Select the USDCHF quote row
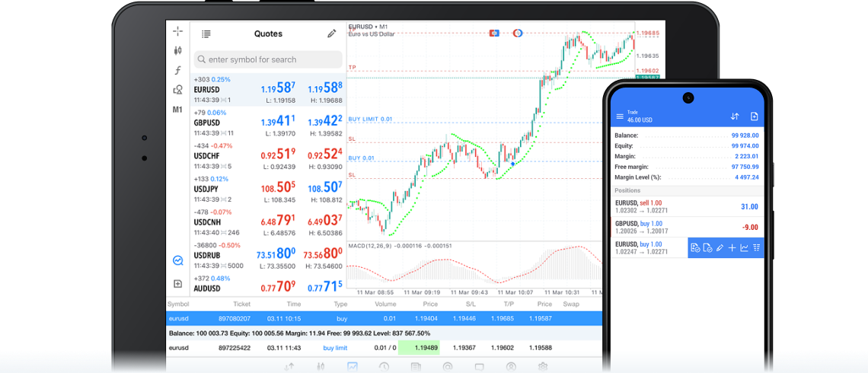Screen dimensions: 868x373 pos(268,156)
